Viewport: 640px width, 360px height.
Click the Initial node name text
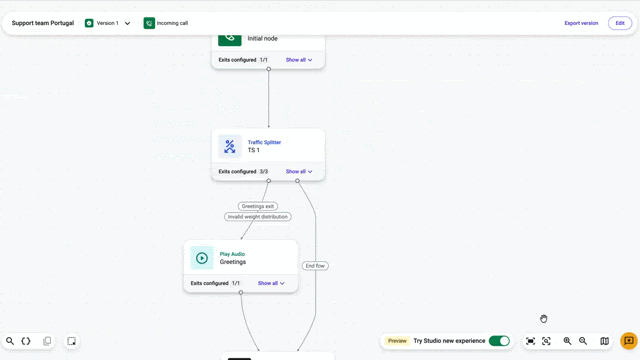[x=262, y=38]
